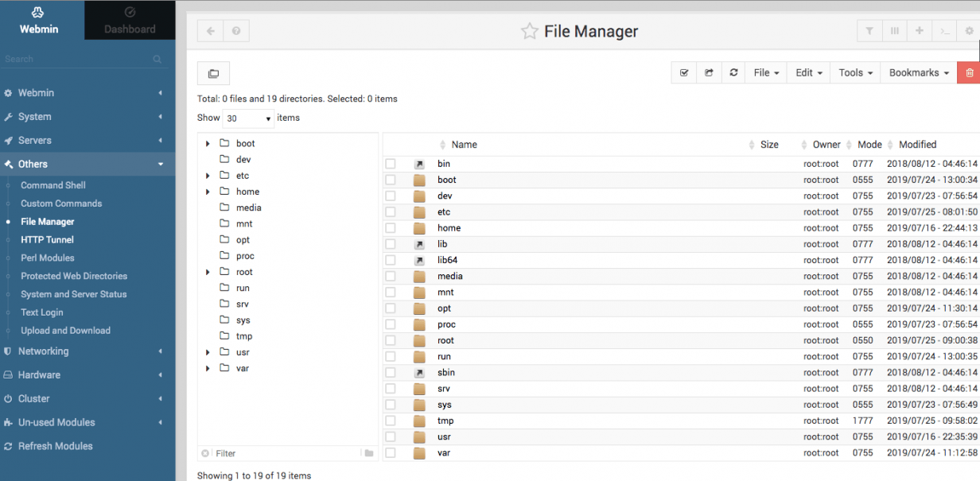Click the copy-path windows icon
Viewport: 980px width, 481px height.
click(213, 73)
